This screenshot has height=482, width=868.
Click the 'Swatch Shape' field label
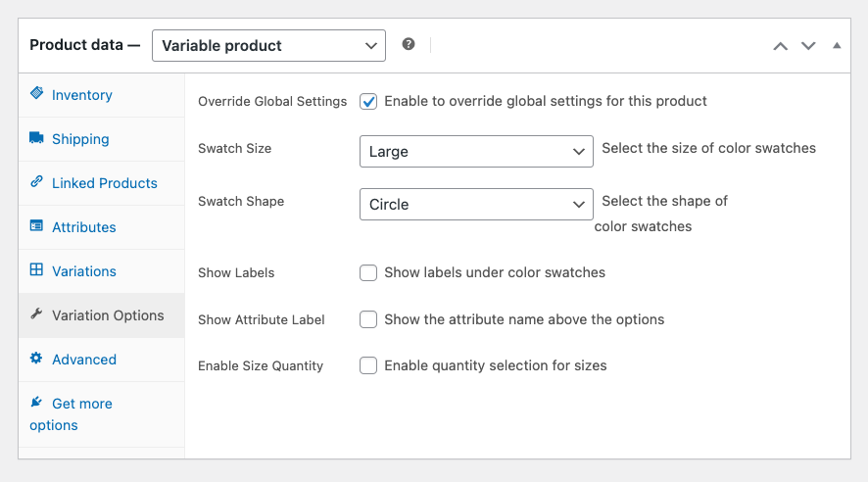[x=241, y=202]
